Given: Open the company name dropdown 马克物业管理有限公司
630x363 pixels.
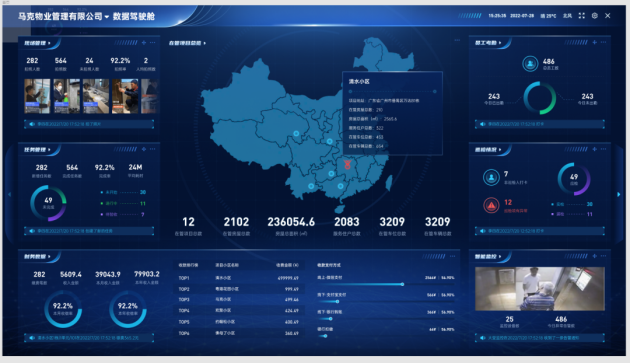Looking at the screenshot, I should click(x=63, y=16).
